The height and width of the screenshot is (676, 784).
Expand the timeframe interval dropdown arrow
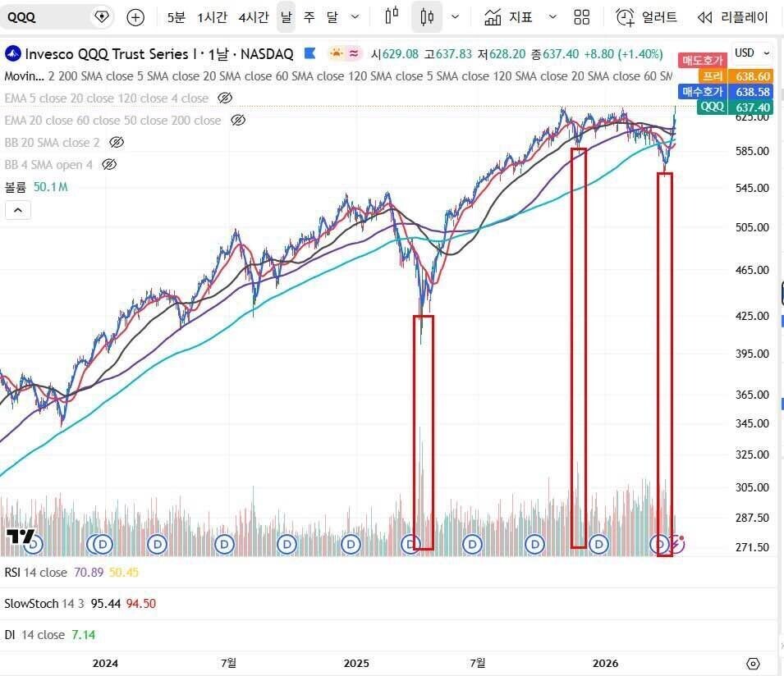tap(355, 17)
